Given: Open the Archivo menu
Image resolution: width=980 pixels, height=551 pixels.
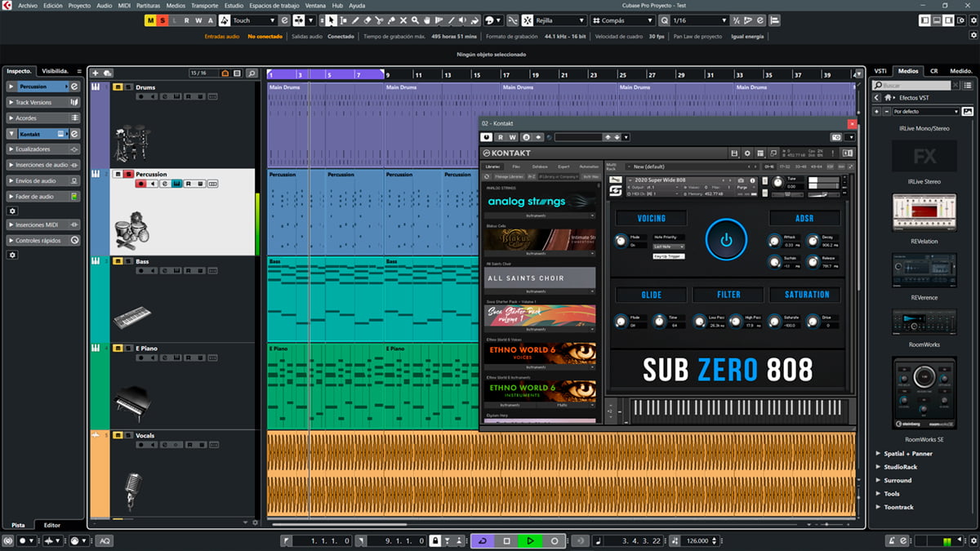Looking at the screenshot, I should pyautogui.click(x=27, y=5).
